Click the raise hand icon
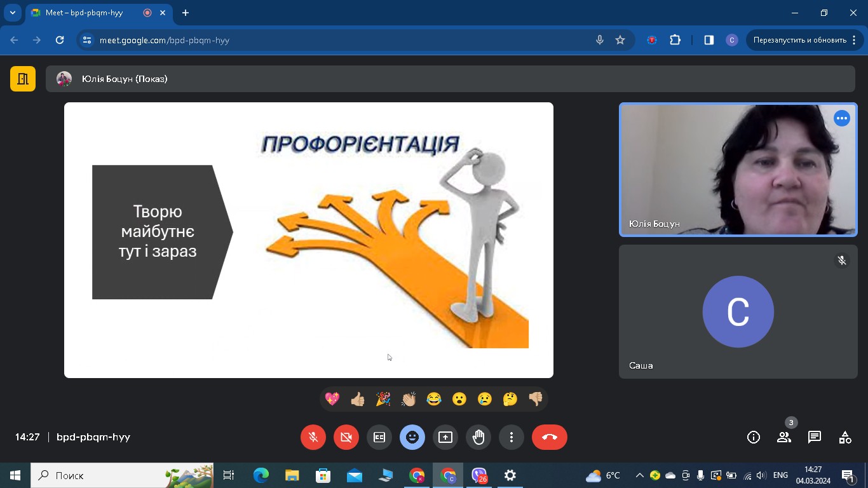 point(478,437)
